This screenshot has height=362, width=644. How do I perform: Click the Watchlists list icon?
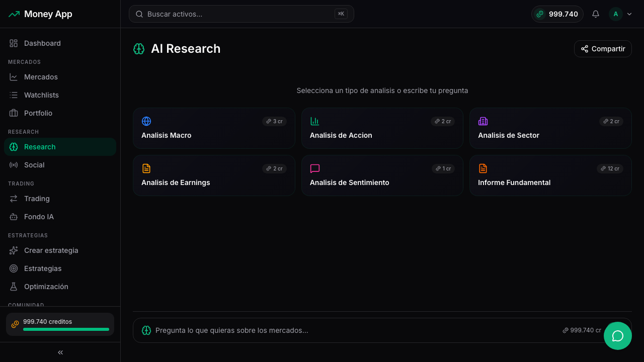tap(14, 95)
